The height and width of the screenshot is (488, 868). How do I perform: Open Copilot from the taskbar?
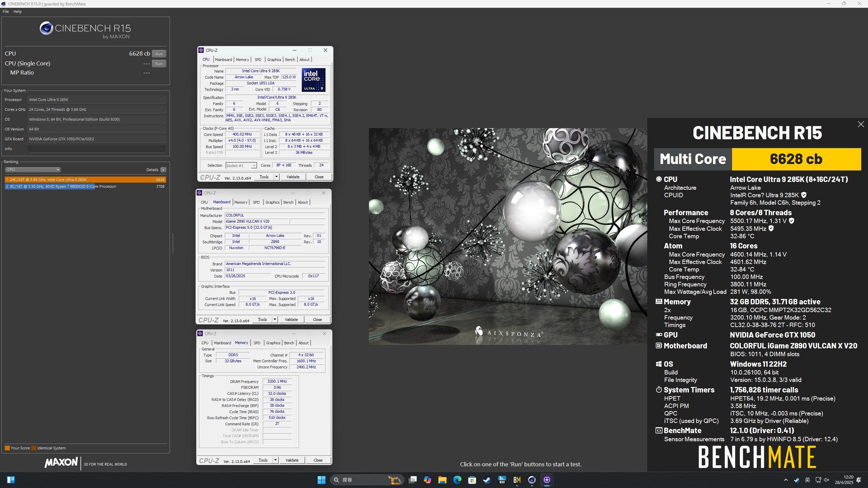(x=428, y=480)
